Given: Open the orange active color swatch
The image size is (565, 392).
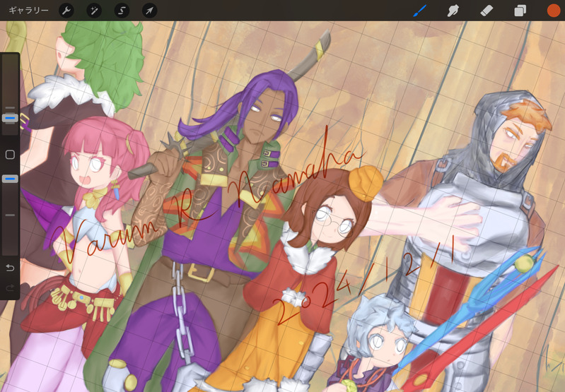Looking at the screenshot, I should [x=554, y=11].
